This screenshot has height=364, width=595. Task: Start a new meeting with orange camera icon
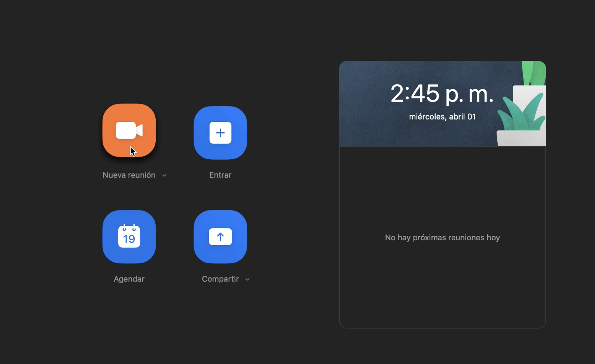tap(129, 130)
